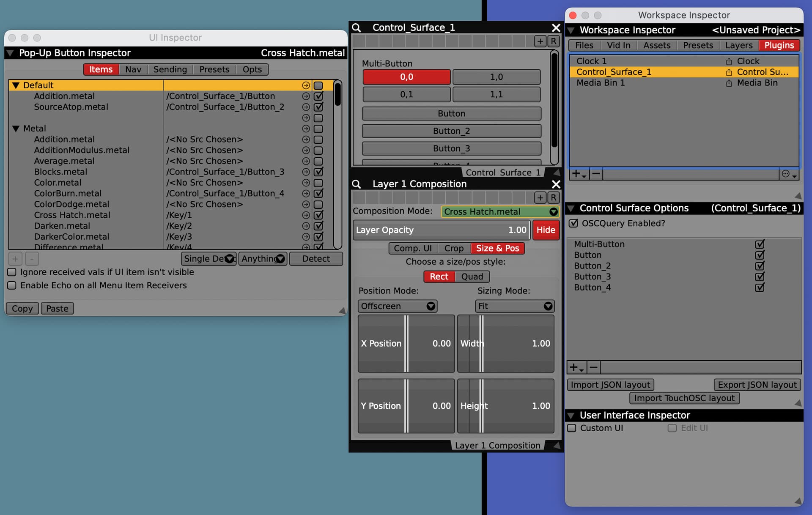The image size is (812, 515).
Task: Click the arrow icon beside Blocks.metal row
Action: pos(306,172)
